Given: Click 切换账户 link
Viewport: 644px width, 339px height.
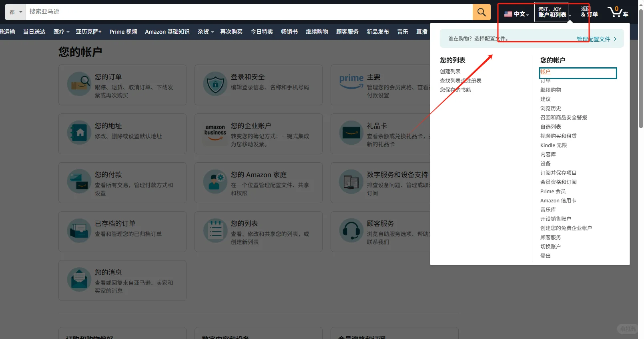Looking at the screenshot, I should pos(550,246).
